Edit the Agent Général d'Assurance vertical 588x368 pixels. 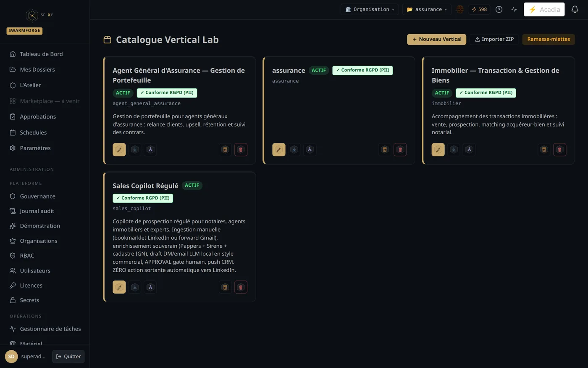pyautogui.click(x=119, y=150)
